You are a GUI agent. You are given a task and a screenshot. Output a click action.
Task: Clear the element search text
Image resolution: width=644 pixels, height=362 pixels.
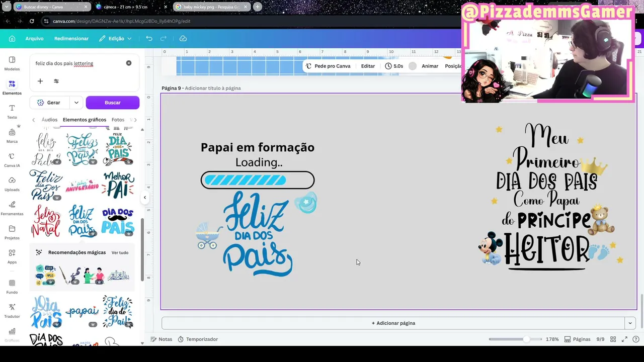pyautogui.click(x=129, y=63)
